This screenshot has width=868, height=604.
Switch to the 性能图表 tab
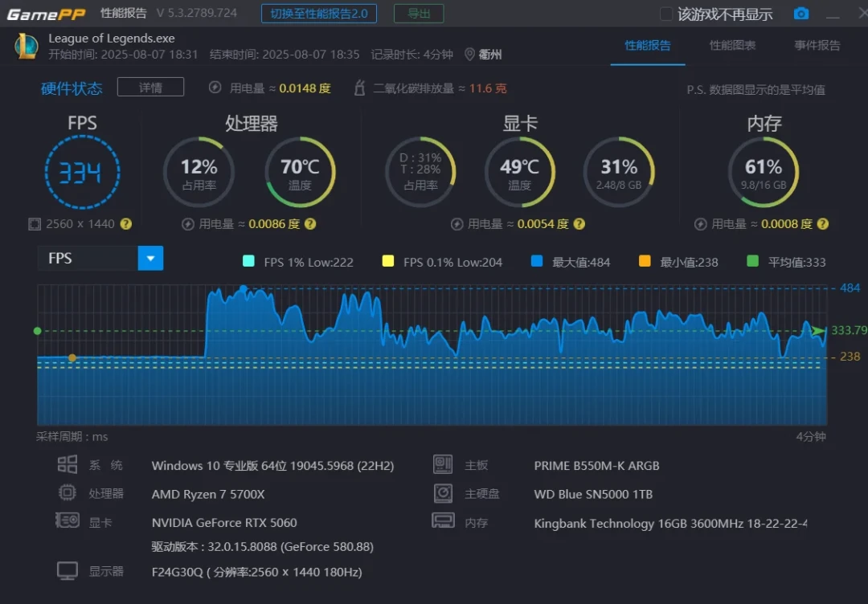(732, 45)
